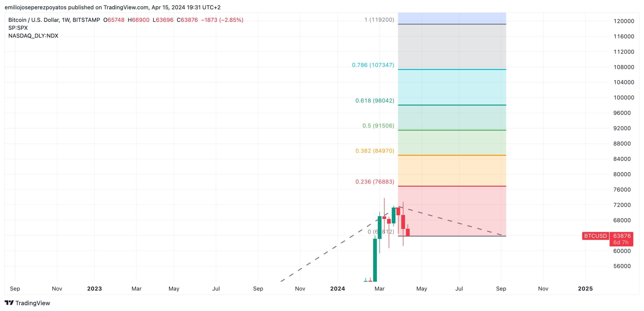
Task: Select the 0.786 (107347) Fibonacci level label
Action: pyautogui.click(x=373, y=65)
